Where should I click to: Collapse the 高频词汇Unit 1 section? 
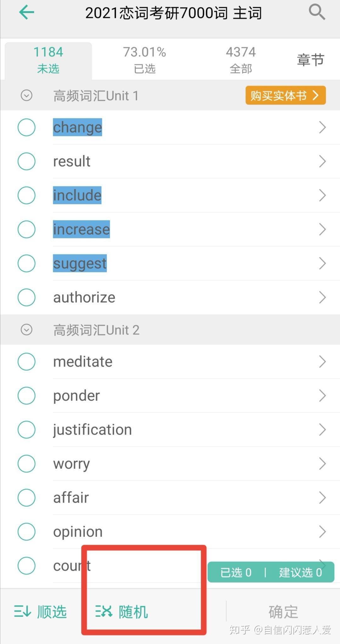tap(26, 95)
